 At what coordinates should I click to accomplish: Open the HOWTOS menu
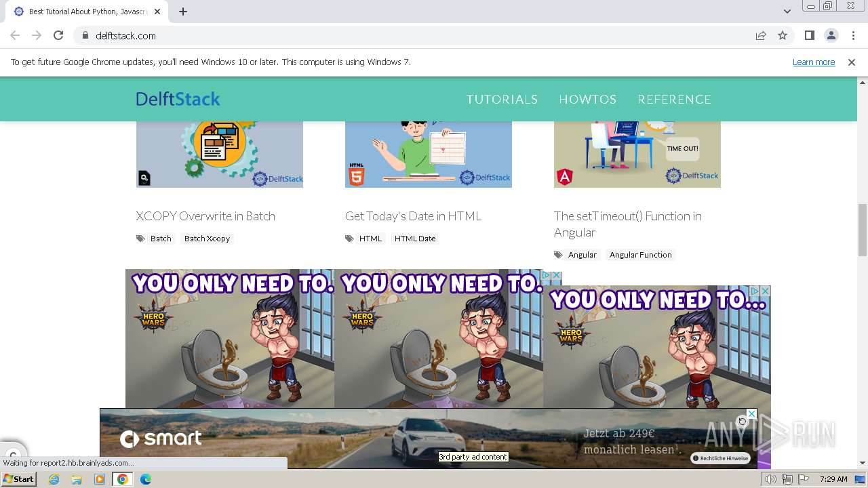[x=587, y=99]
